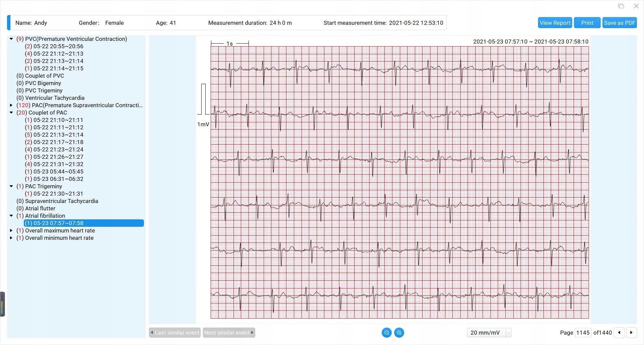Click the 1mV calibration label
The image size is (644, 345).
203,124
